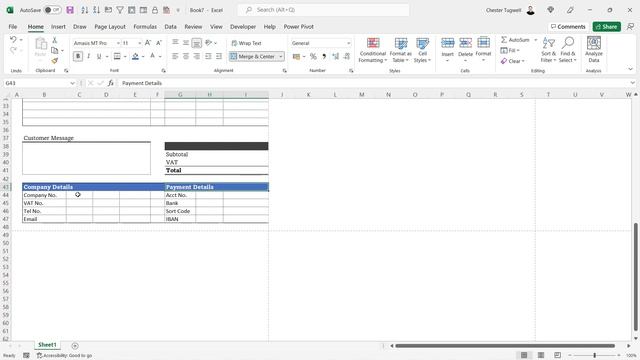Switch to the Page Layout tab

110,27
